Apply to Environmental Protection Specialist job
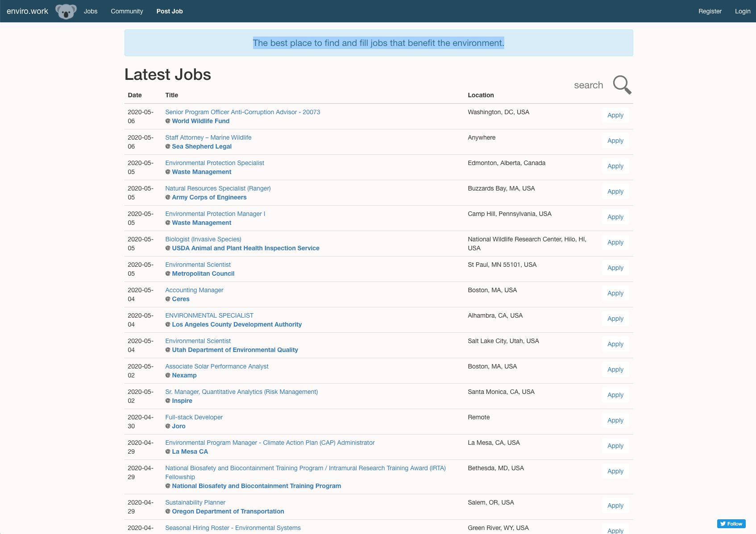 coord(615,166)
